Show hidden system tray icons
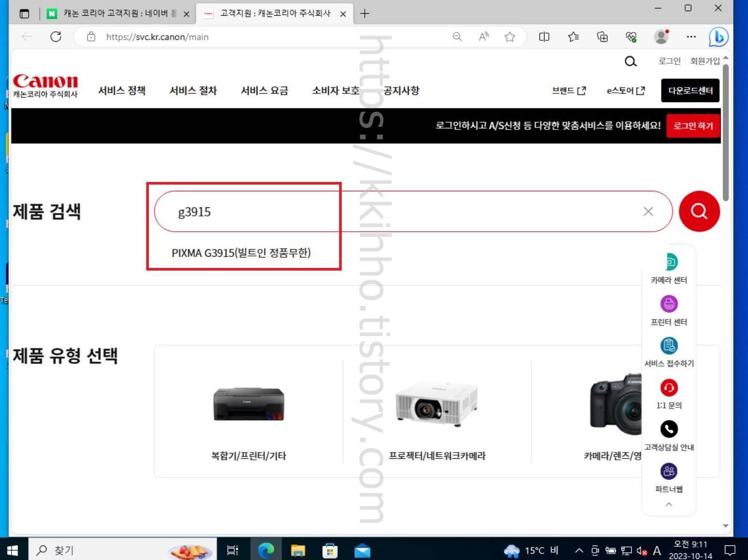 [579, 550]
